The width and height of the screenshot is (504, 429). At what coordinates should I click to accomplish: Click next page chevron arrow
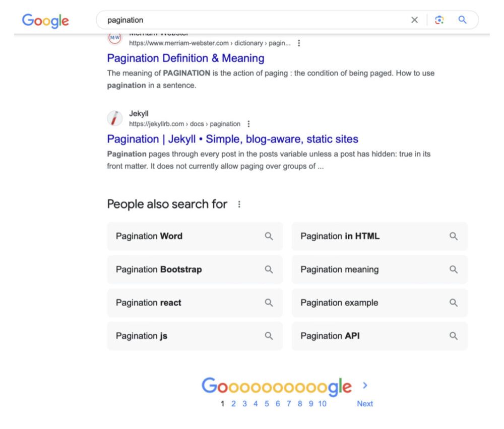tap(365, 386)
